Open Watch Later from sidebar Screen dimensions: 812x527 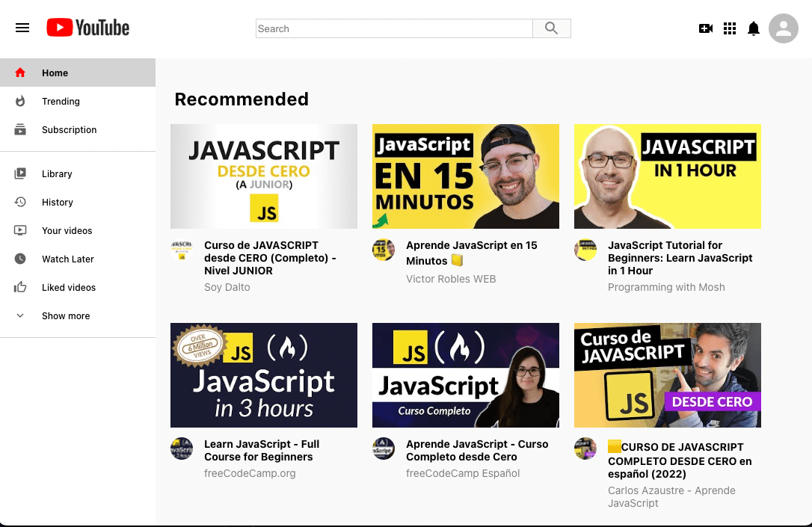78,259
